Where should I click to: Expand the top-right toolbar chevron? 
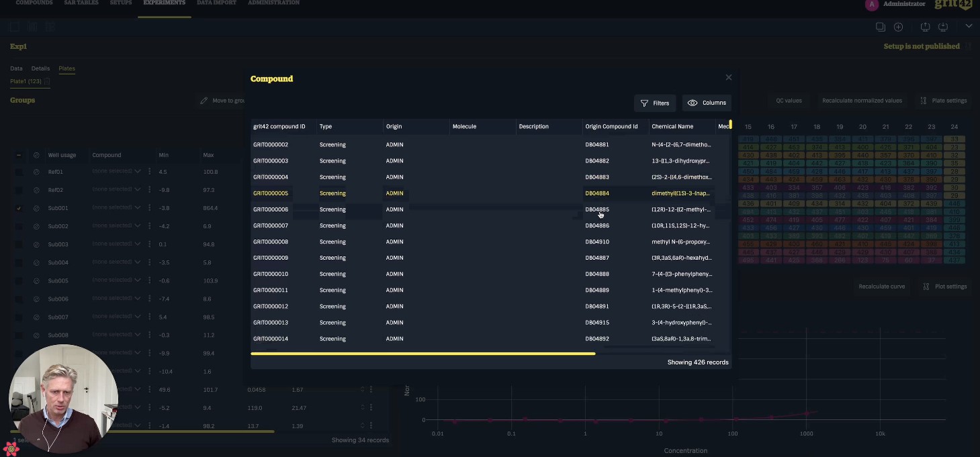click(x=968, y=26)
